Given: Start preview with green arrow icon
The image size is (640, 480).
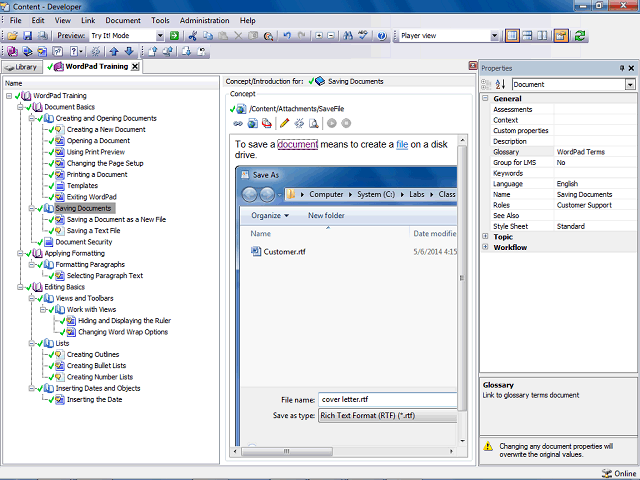Looking at the screenshot, I should 174,36.
